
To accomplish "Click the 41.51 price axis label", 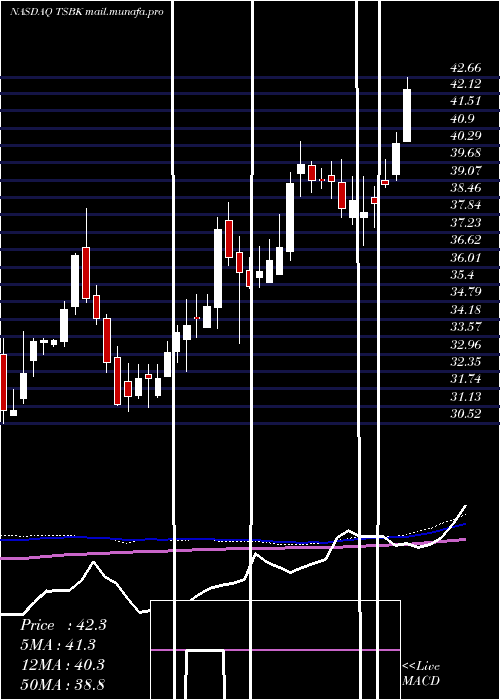I will click(466, 101).
